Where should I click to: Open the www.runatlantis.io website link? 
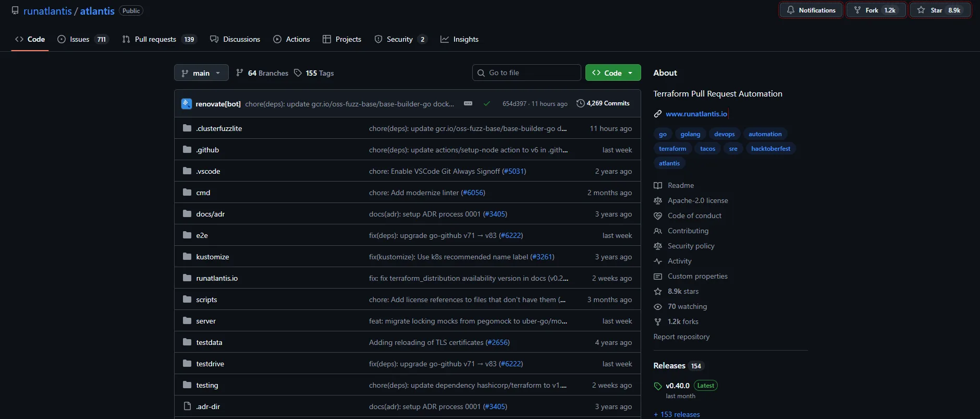coord(696,114)
